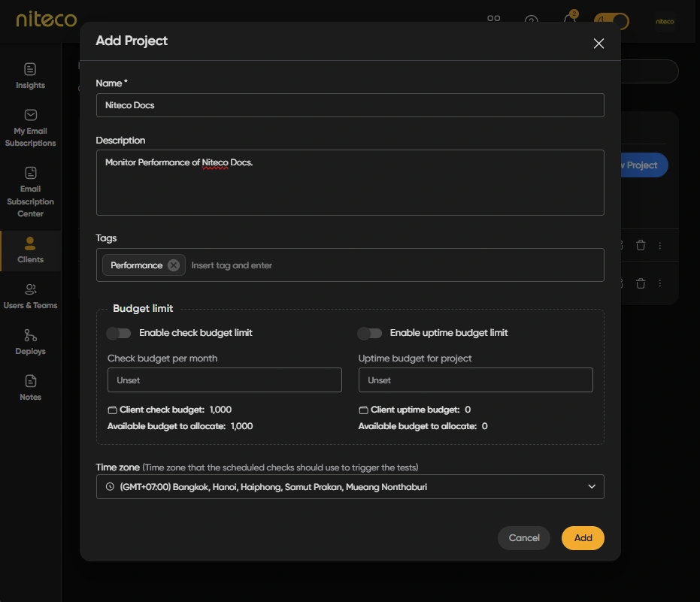Open the first row's more options menu
The width and height of the screenshot is (700, 602).
click(660, 246)
